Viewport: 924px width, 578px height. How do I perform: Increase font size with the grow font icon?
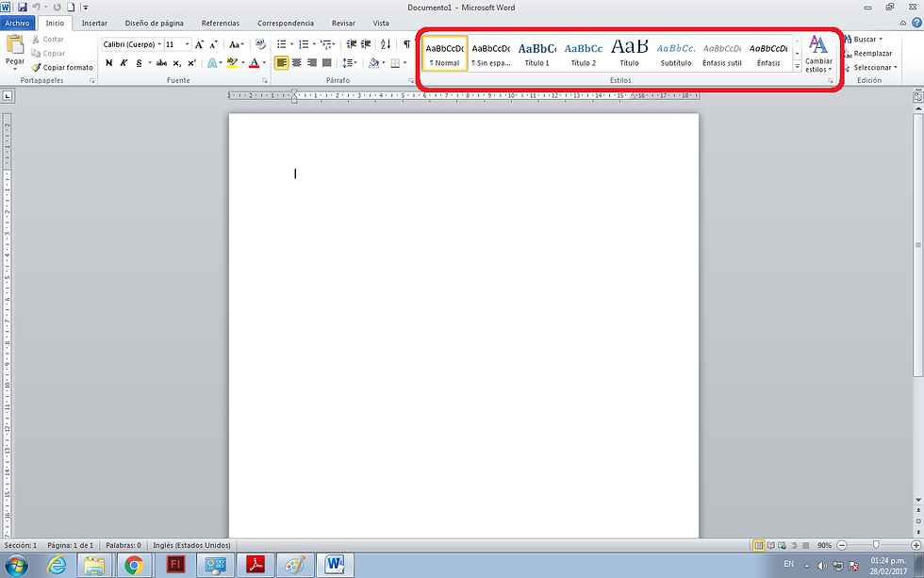tap(199, 44)
